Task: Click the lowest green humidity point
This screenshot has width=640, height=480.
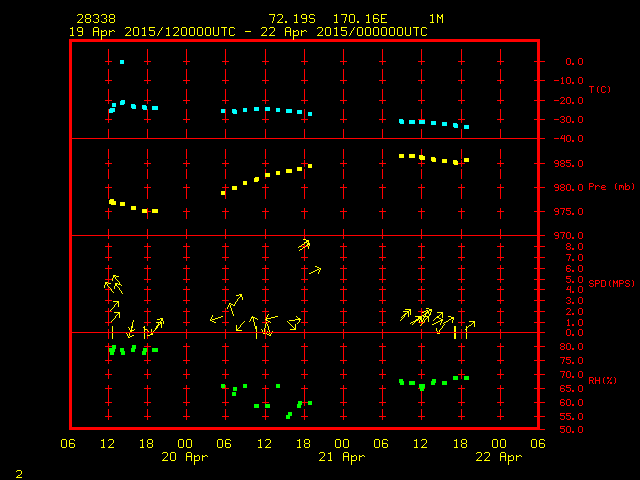Action: 288,416
